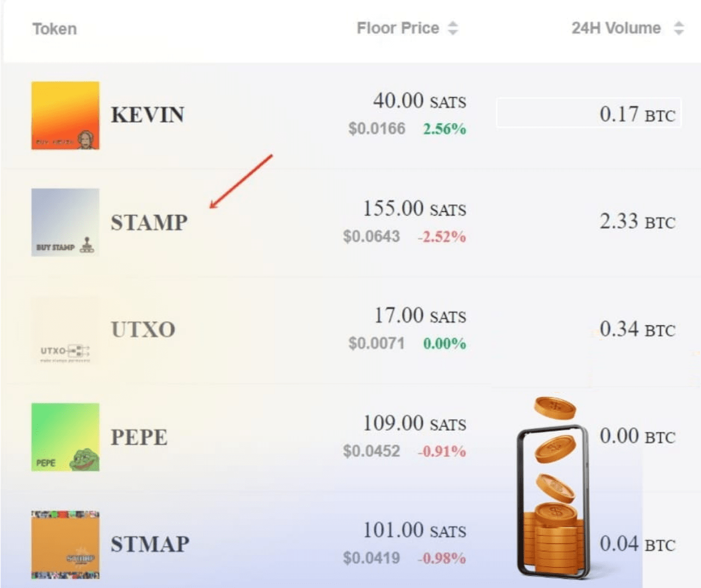
Task: Click the KEVIN token logo thumbnail
Action: click(x=65, y=114)
